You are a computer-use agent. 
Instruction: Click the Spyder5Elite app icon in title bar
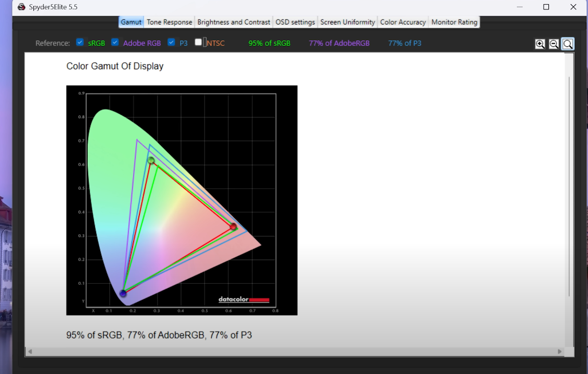(21, 7)
